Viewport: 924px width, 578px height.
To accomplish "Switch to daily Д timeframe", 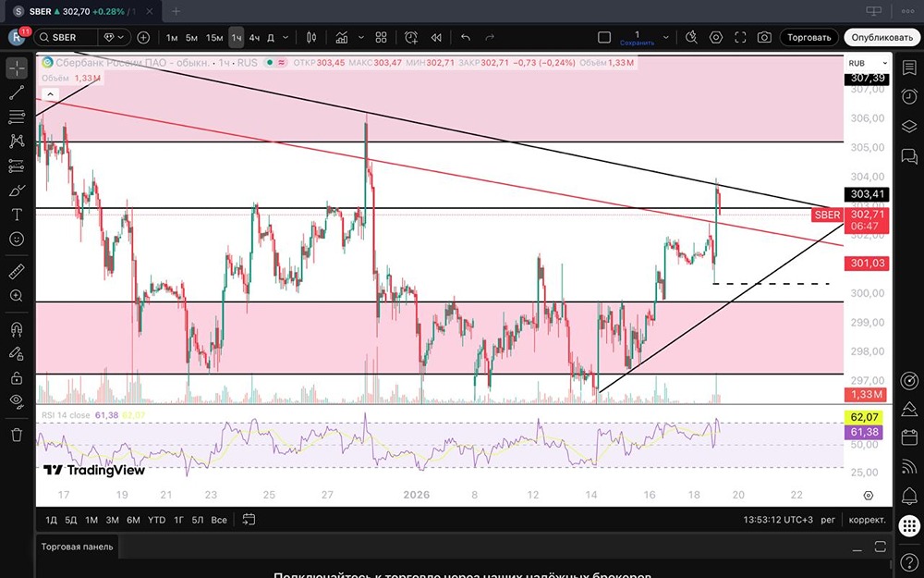I will pyautogui.click(x=271, y=38).
